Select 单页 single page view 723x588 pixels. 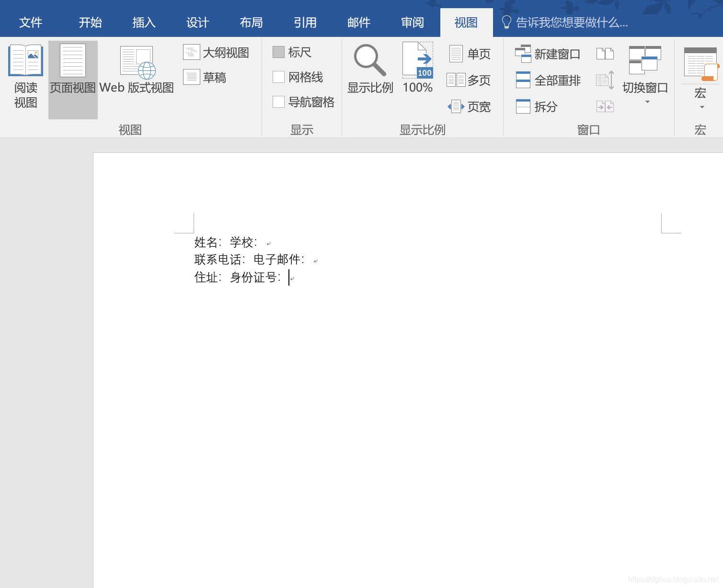[470, 54]
